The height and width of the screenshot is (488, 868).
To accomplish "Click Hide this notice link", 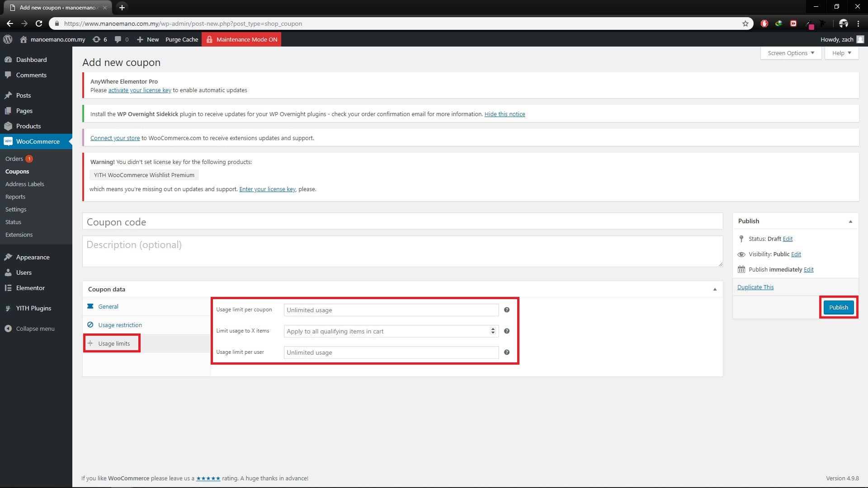I will 505,114.
